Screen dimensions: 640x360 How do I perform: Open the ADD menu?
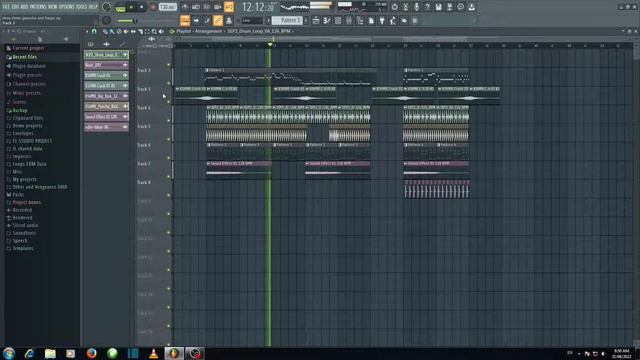[24, 7]
